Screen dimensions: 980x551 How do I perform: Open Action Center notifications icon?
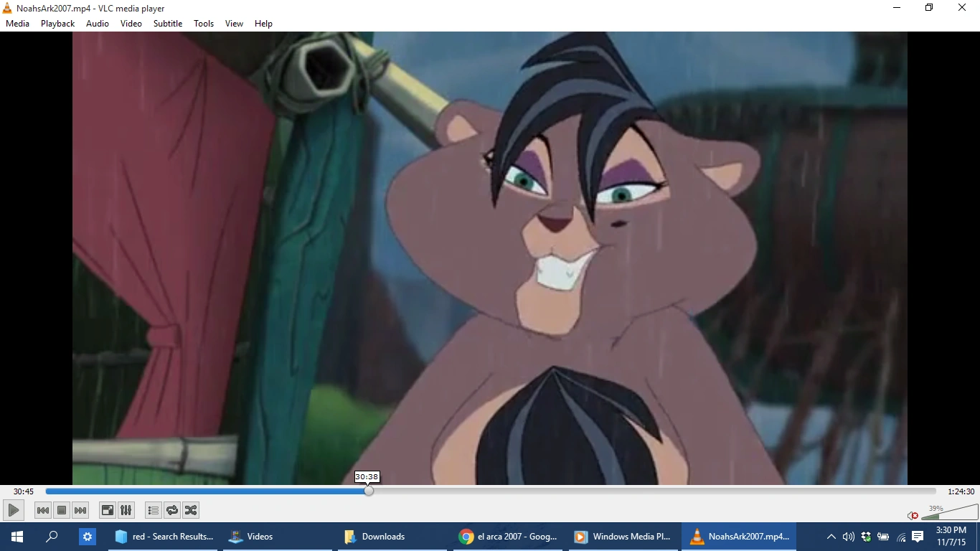tap(918, 537)
